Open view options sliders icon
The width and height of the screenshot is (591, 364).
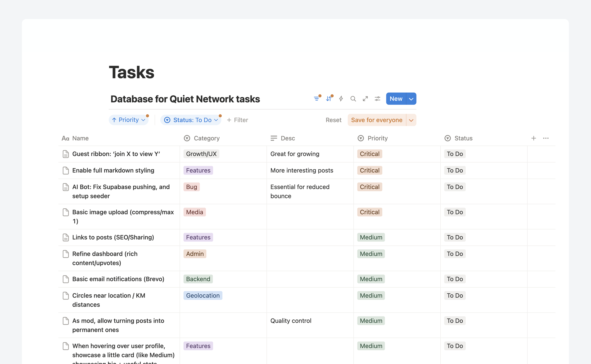pos(377,99)
